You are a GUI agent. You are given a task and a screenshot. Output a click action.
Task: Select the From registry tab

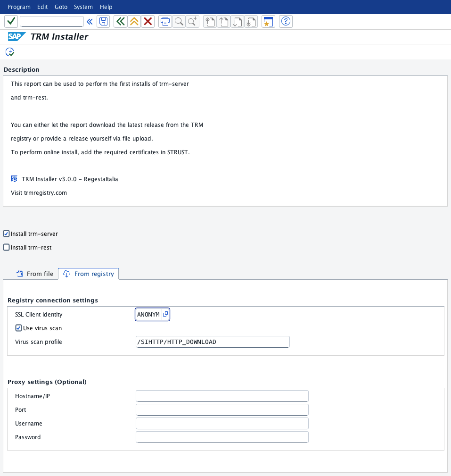[88, 274]
